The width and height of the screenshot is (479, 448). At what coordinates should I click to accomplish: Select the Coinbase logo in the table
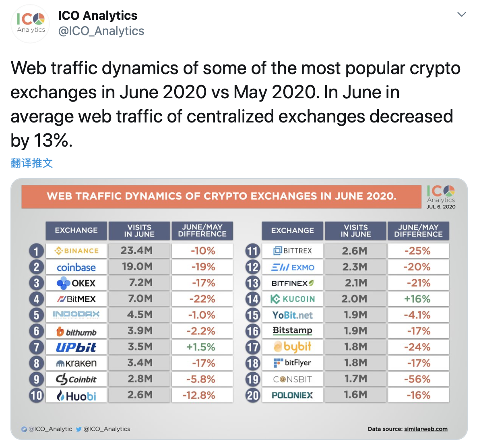pos(76,267)
